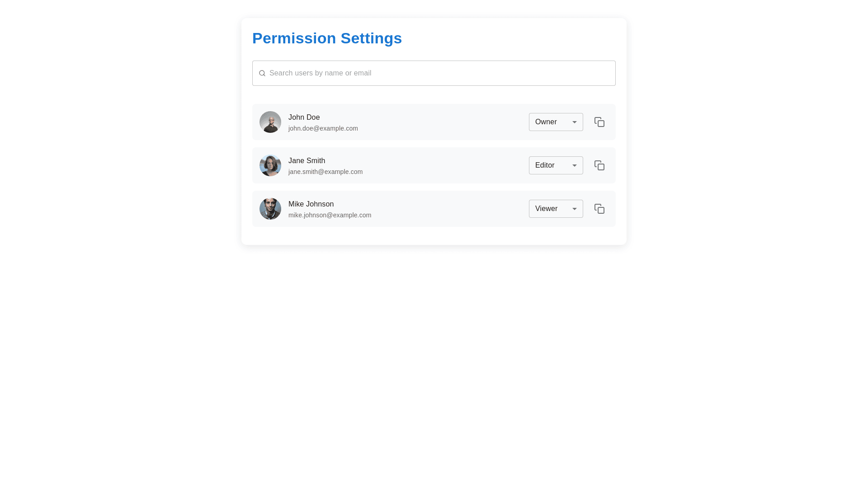This screenshot has height=488, width=868.
Task: Click the copy icon for Jane Smith
Action: 599,165
